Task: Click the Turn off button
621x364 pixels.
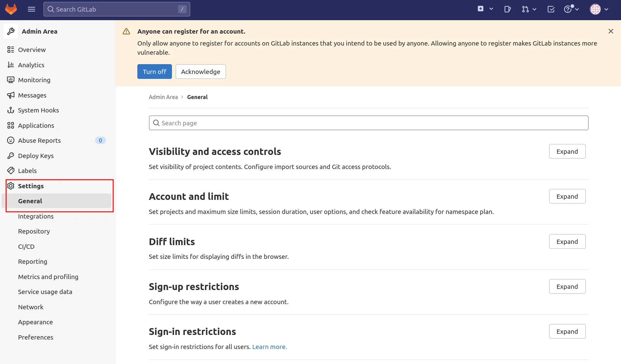Action: (154, 72)
